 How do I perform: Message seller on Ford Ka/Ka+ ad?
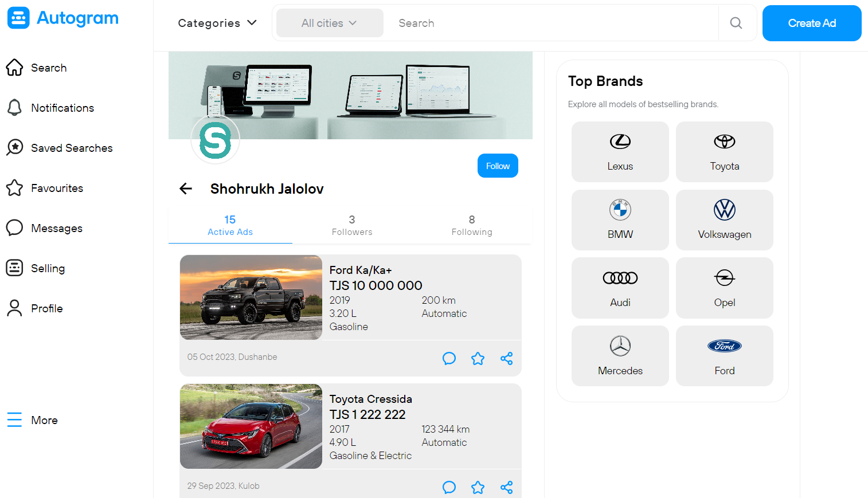click(x=449, y=359)
